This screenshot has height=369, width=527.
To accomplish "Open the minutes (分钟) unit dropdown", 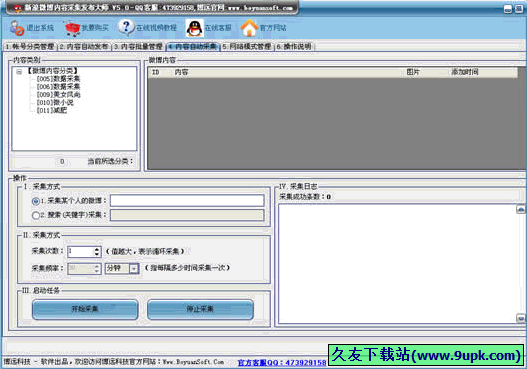I will (x=134, y=269).
